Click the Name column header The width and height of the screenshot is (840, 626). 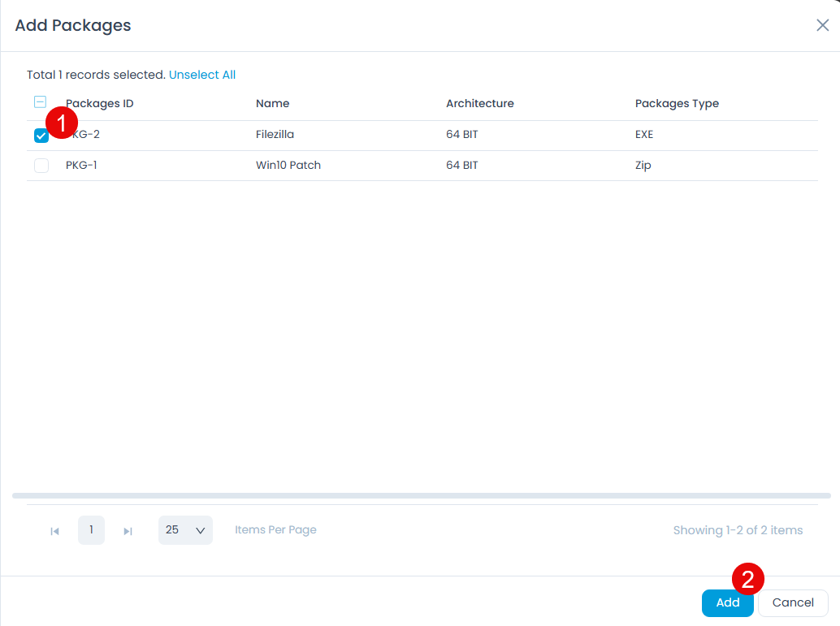272,103
